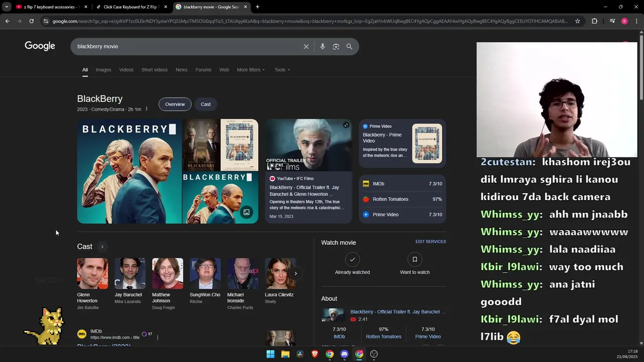The height and width of the screenshot is (362, 644).
Task: Select cast member Glenn Howerton
Action: pos(93,284)
